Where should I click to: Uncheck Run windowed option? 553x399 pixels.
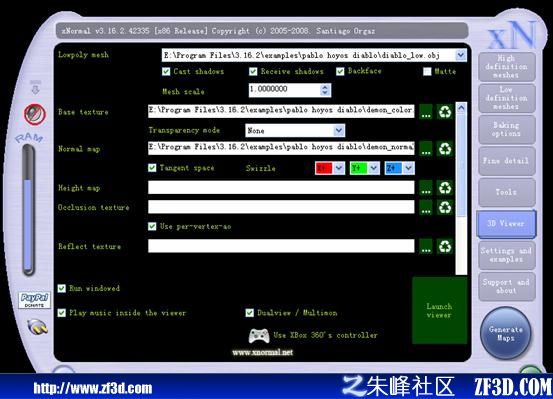62,289
